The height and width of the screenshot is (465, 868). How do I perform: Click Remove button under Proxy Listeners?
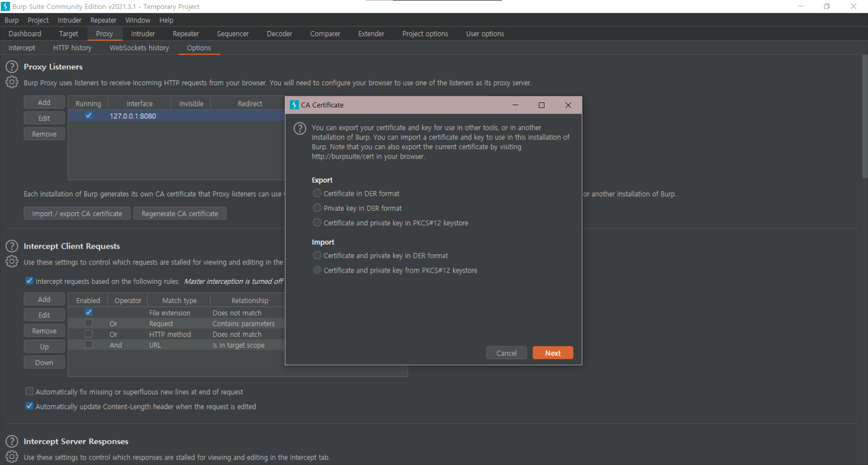pyautogui.click(x=44, y=134)
